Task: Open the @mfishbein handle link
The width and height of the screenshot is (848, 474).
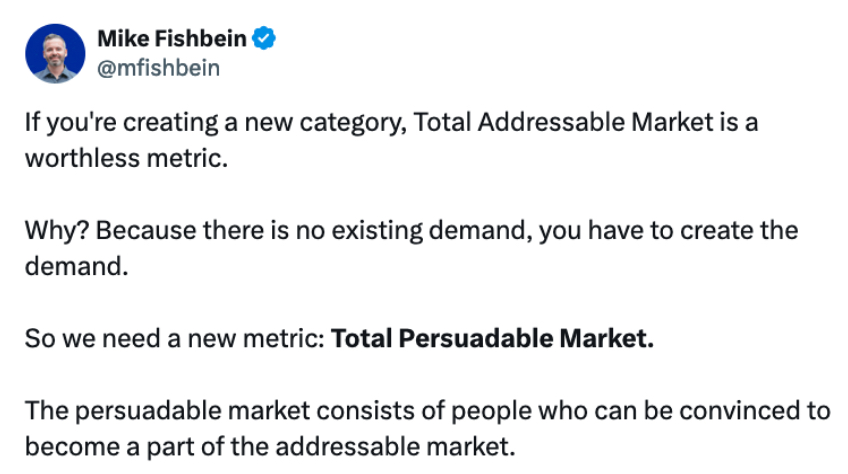Action: [x=158, y=67]
